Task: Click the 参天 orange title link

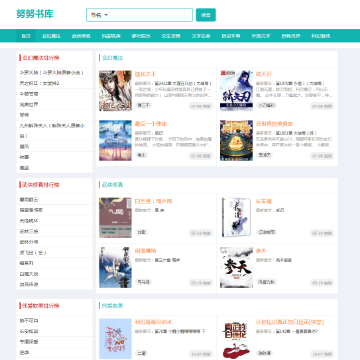Action: pos(261,251)
